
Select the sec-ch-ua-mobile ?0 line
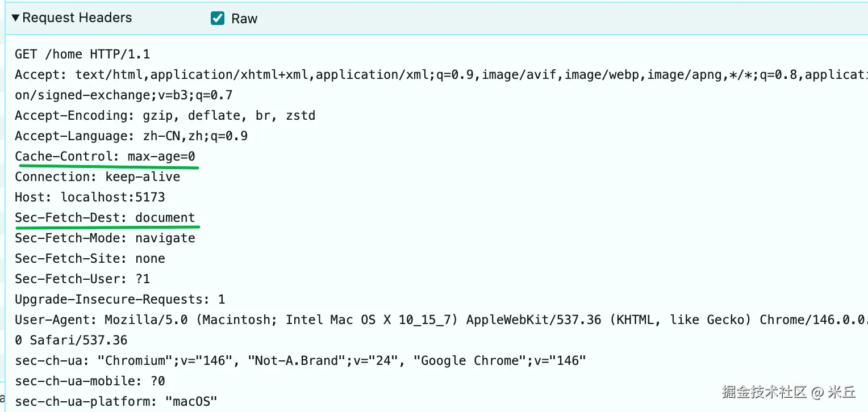click(x=90, y=381)
